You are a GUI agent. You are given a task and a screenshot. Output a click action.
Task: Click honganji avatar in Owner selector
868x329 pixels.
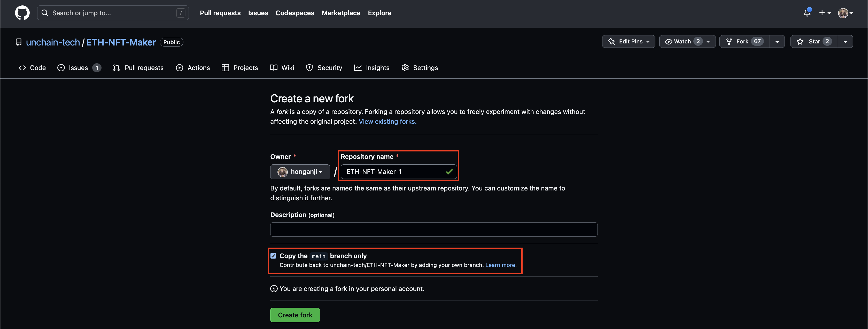click(x=282, y=172)
